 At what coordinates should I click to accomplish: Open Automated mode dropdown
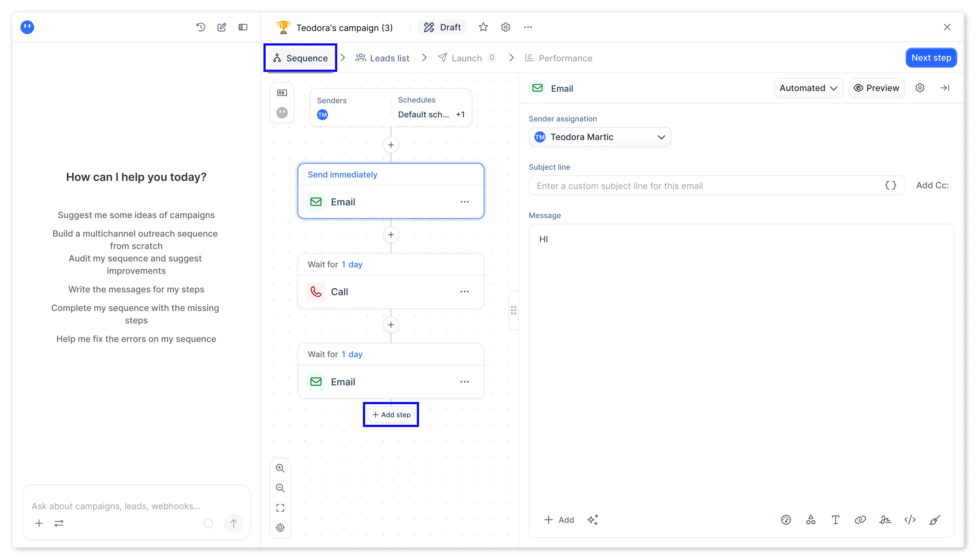[808, 88]
